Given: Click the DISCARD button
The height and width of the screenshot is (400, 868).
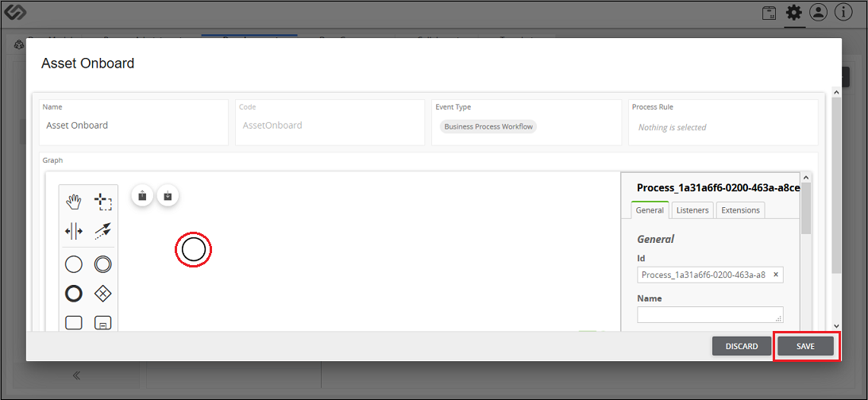Looking at the screenshot, I should (x=741, y=346).
